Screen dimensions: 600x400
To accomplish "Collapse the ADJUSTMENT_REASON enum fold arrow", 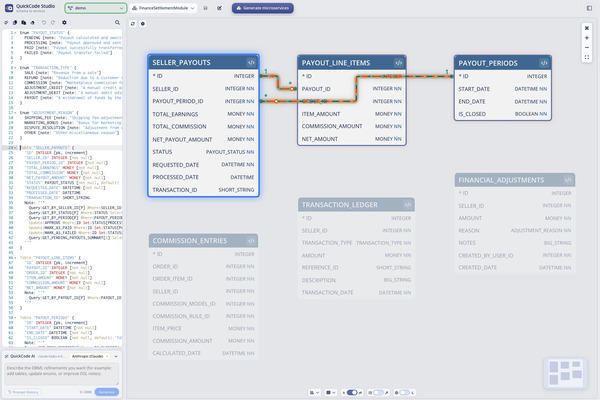I will click(15, 113).
